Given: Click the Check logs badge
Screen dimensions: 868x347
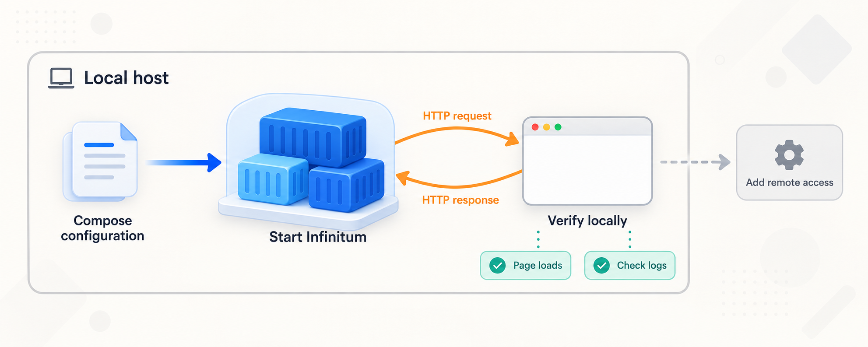Looking at the screenshot, I should pyautogui.click(x=630, y=265).
